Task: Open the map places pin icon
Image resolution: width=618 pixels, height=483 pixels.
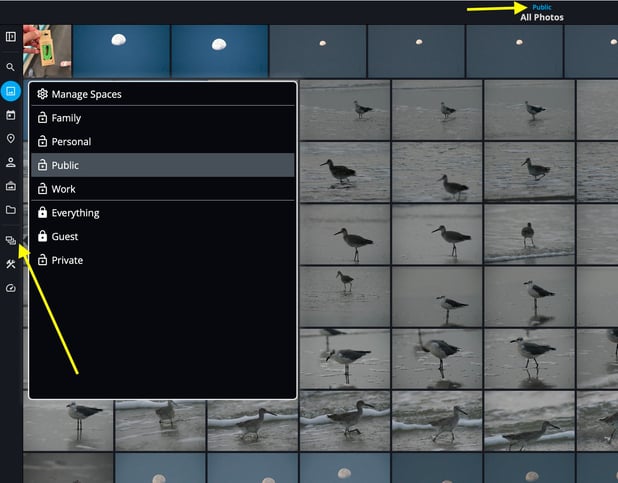Action: click(x=11, y=139)
